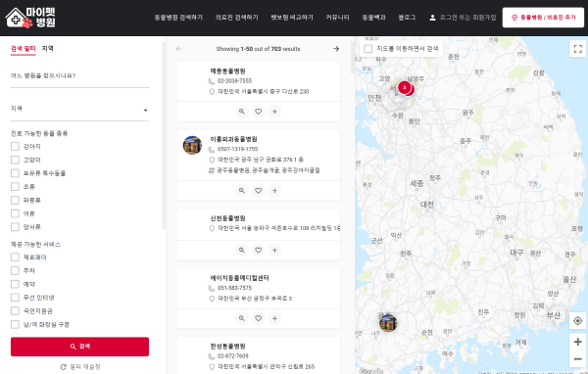This screenshot has height=374, width=588.
Task: Open 에이치동물메디컬센터 listing title
Action: pyautogui.click(x=239, y=278)
